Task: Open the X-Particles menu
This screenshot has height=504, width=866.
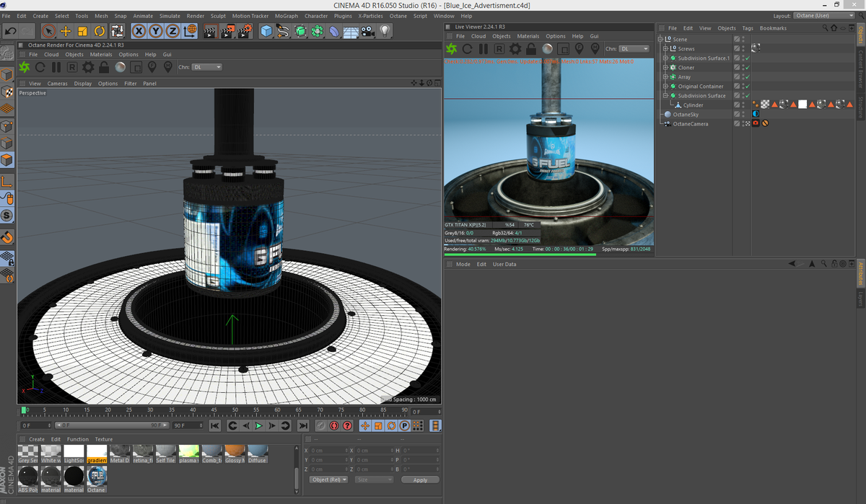Action: 370,16
